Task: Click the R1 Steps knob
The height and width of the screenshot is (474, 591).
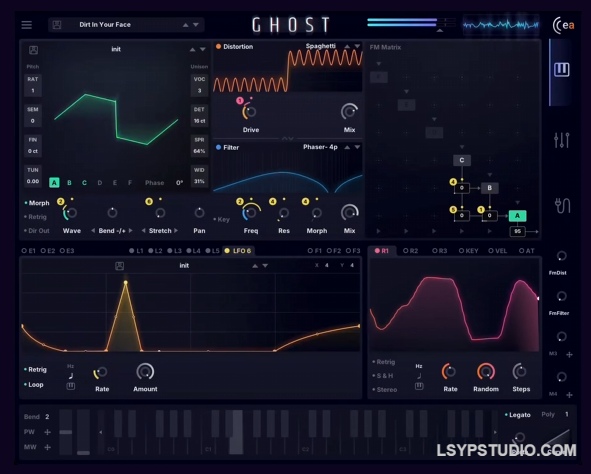Action: point(520,372)
